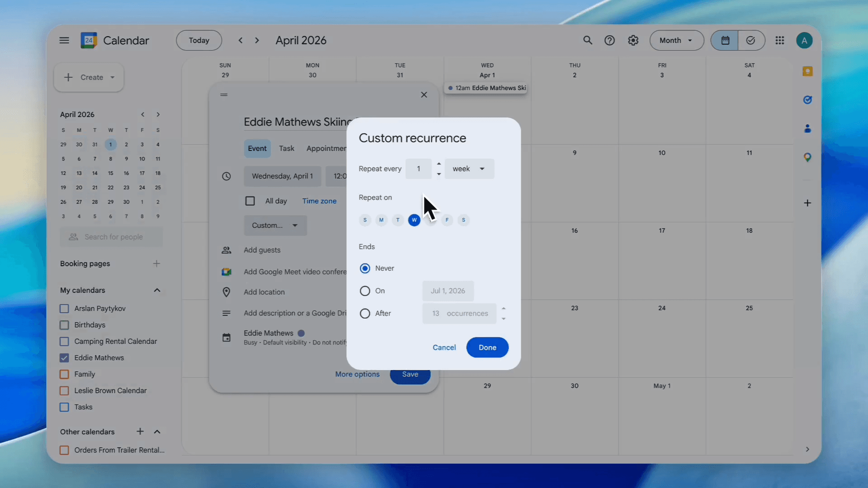Add a booking page plus icon

click(156, 263)
